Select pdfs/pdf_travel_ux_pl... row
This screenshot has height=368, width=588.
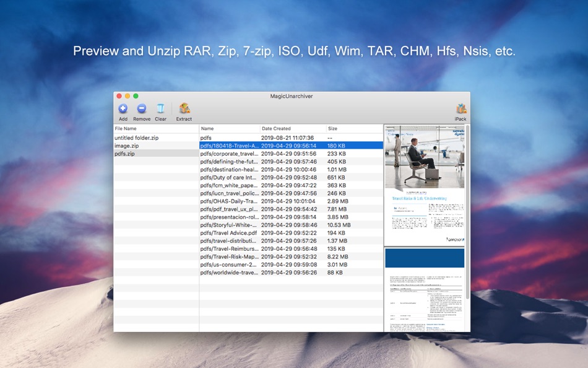point(292,209)
